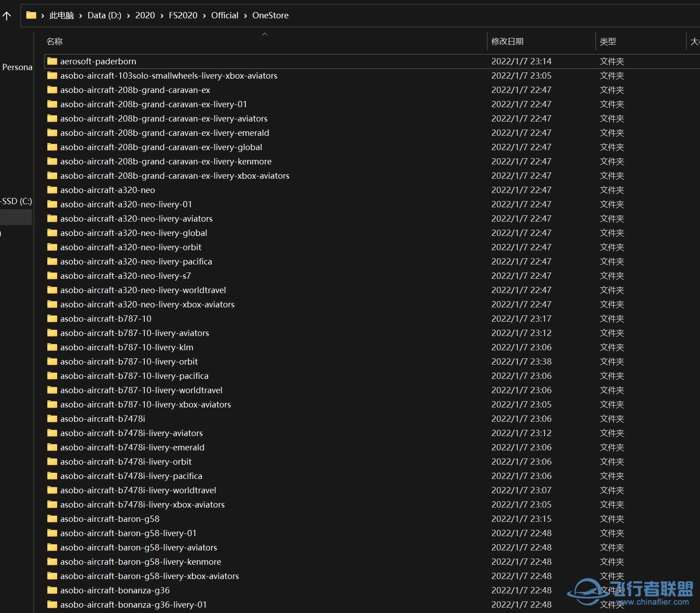Select asobo-aircraft-b7478i-livery-pacifica folder name
Screen dimensions: 700x613
click(131, 476)
